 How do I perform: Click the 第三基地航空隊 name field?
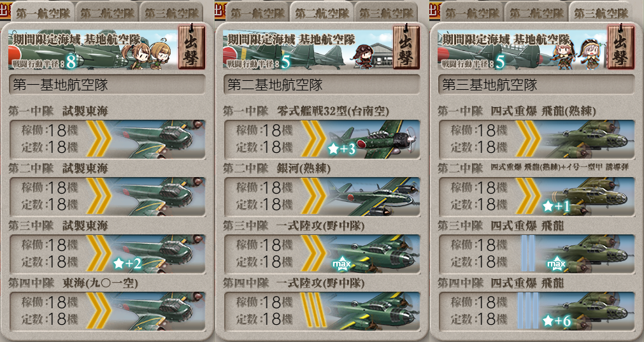536,85
